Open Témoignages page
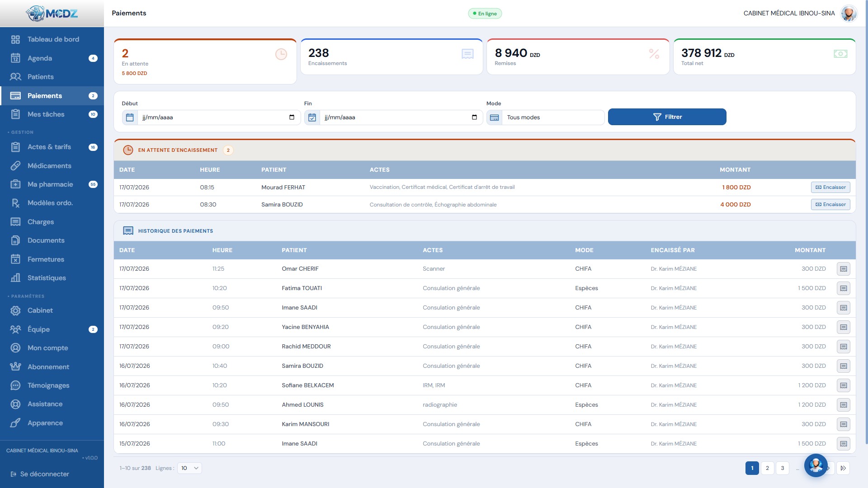 click(x=52, y=385)
